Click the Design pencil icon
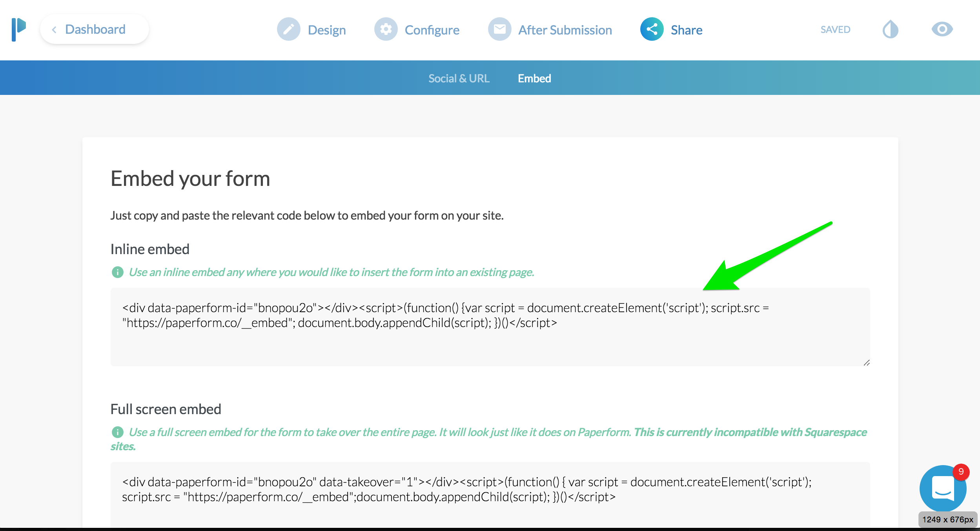 [x=288, y=29]
